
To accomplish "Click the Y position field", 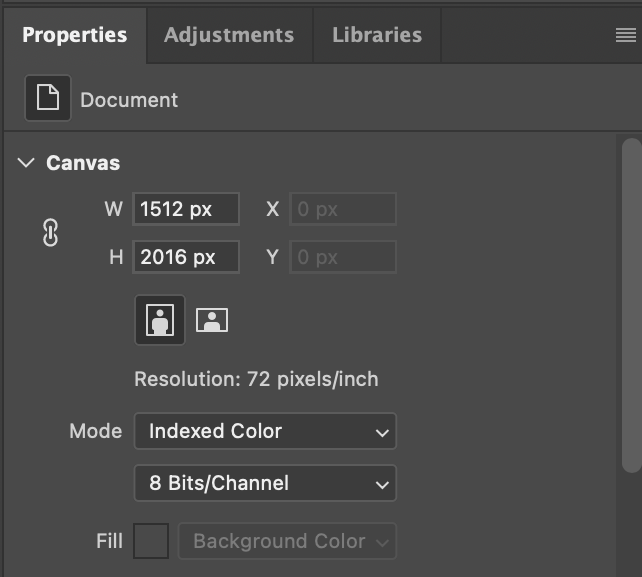I will click(343, 257).
